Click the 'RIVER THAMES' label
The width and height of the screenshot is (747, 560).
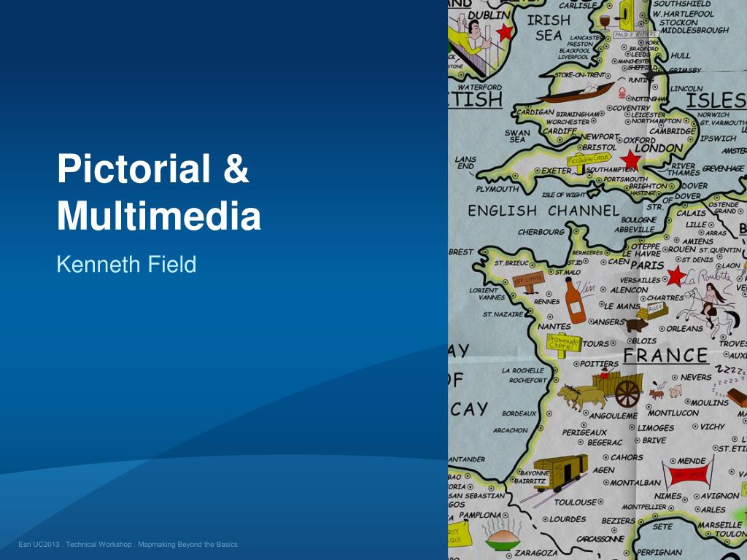coord(683,169)
